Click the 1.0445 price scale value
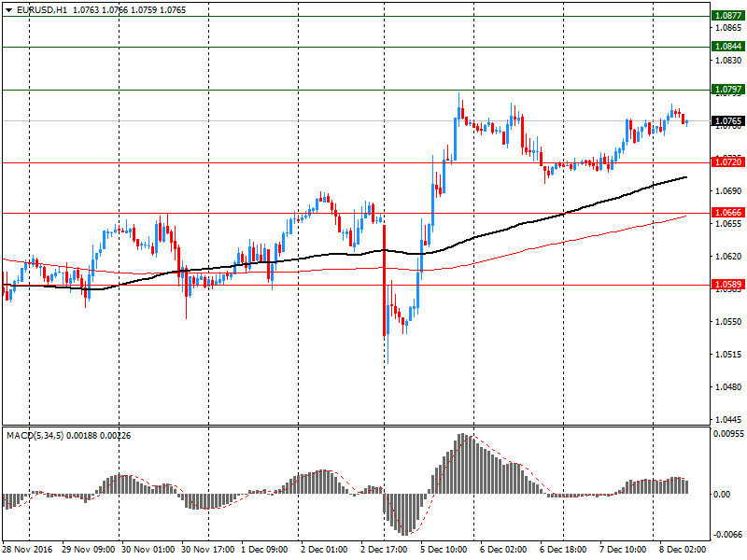This screenshot has height=560, width=747. tap(728, 419)
